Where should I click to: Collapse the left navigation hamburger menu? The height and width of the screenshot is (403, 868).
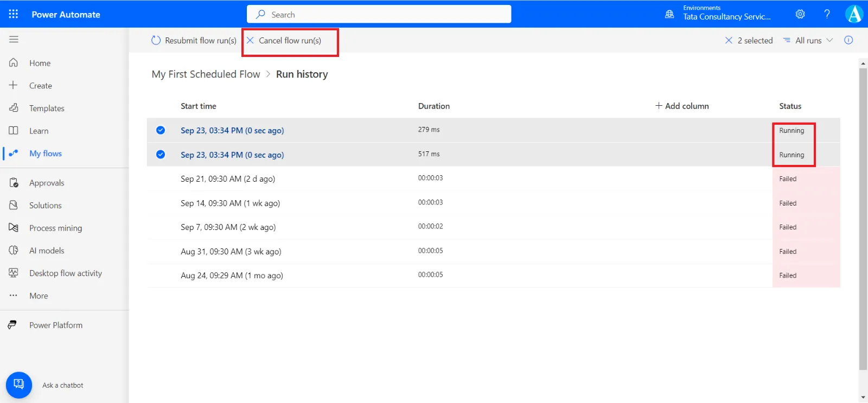pos(14,39)
